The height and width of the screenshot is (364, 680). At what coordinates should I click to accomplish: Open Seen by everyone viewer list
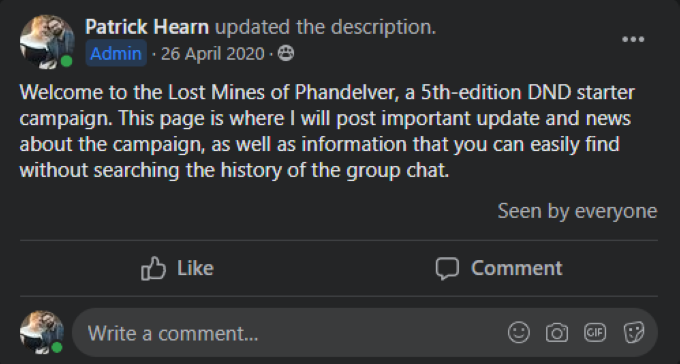pyautogui.click(x=577, y=211)
